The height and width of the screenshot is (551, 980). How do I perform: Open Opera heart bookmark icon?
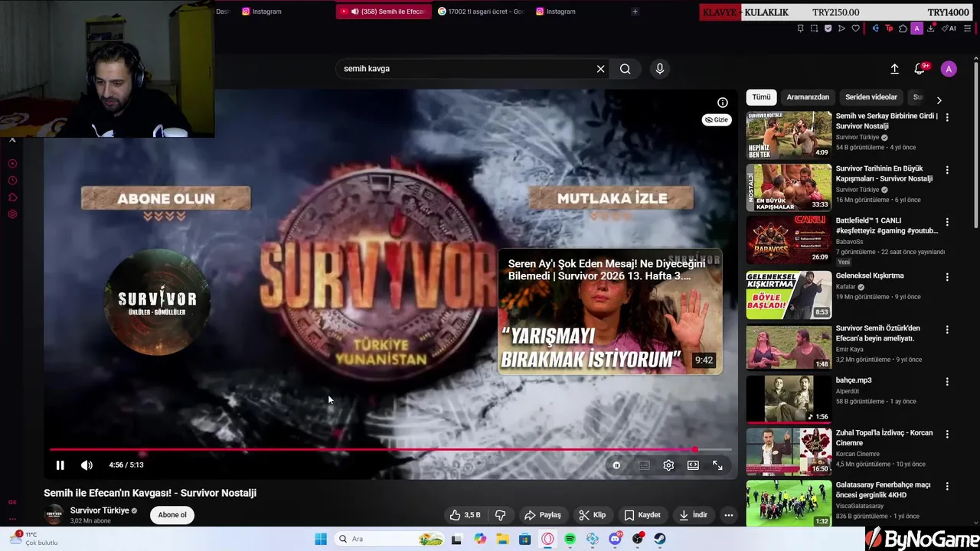pyautogui.click(x=855, y=28)
